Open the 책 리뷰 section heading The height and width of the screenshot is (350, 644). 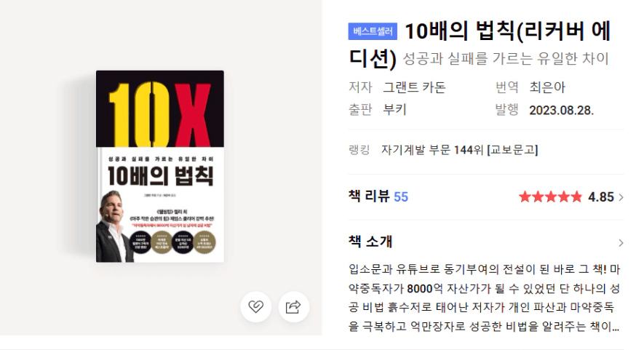pyautogui.click(x=369, y=196)
